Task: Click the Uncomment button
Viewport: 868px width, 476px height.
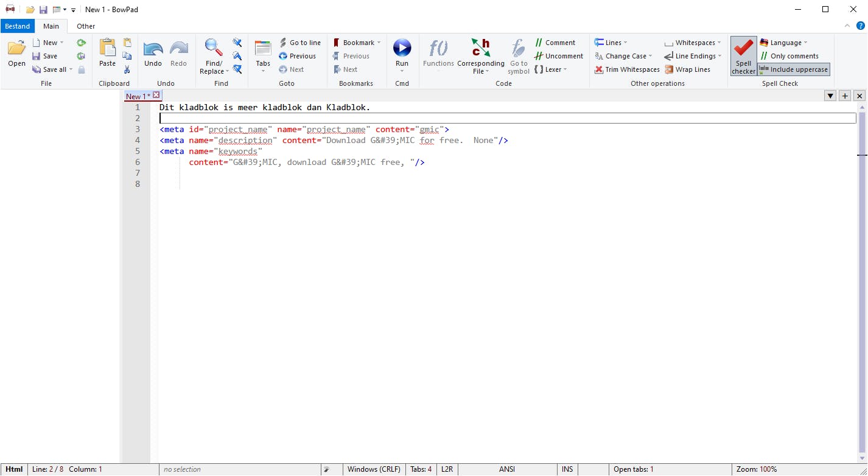Action: pyautogui.click(x=559, y=56)
